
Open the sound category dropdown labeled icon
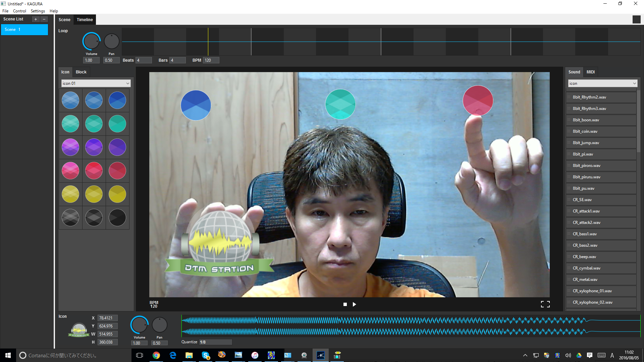pyautogui.click(x=603, y=83)
